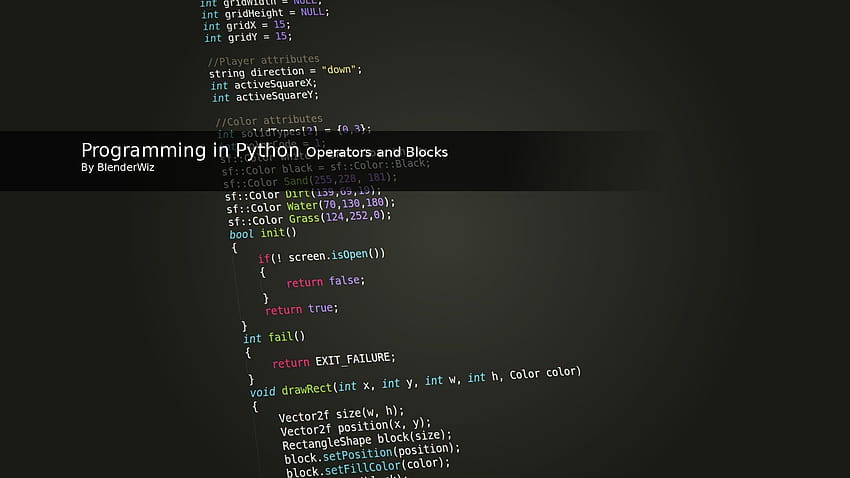Click the 'sf::Color black = sf::Color::Black;' line
The height and width of the screenshot is (478, 850).
[x=326, y=167]
